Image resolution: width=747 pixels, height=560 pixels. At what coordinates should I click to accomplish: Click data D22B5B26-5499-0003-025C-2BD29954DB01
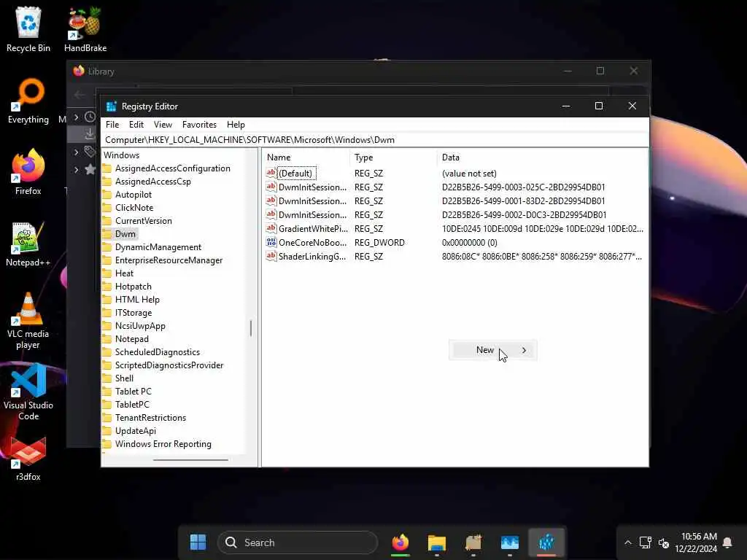pyautogui.click(x=523, y=187)
